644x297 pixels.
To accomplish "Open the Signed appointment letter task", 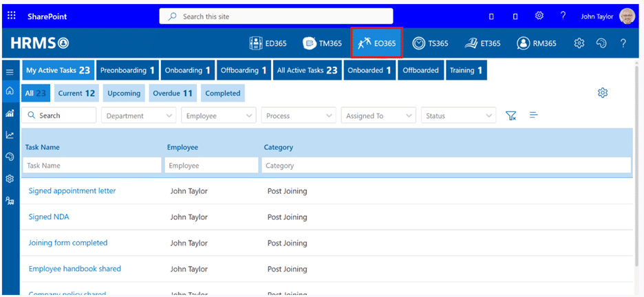I will click(x=72, y=191).
